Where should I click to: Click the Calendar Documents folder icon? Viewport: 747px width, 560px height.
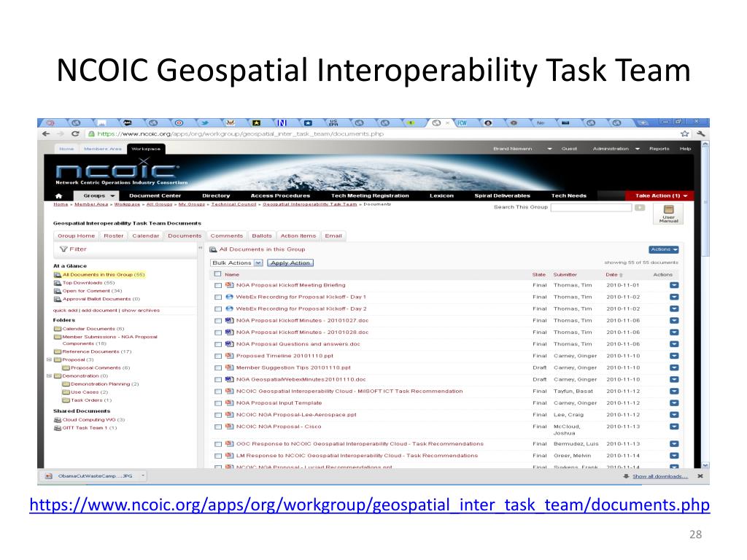tap(58, 329)
